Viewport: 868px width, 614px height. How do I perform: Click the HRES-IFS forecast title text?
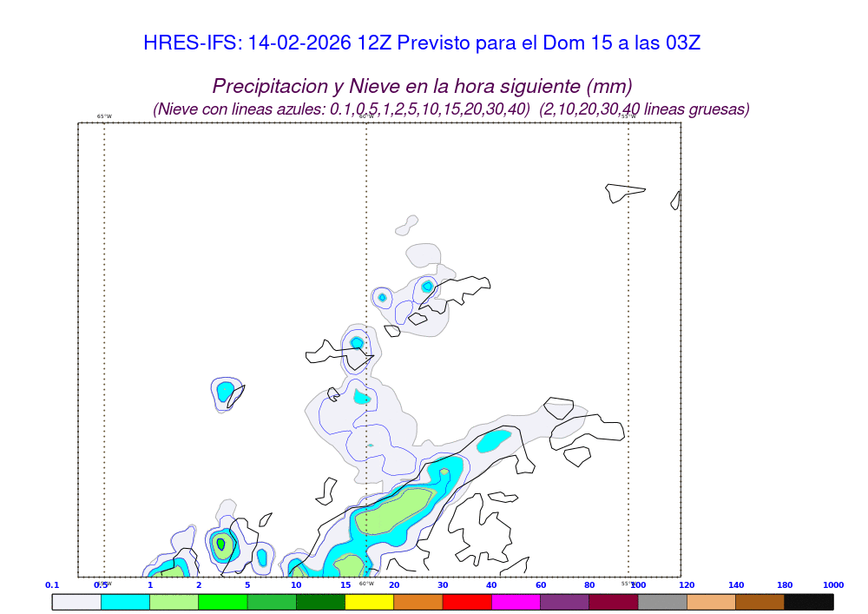(x=421, y=43)
